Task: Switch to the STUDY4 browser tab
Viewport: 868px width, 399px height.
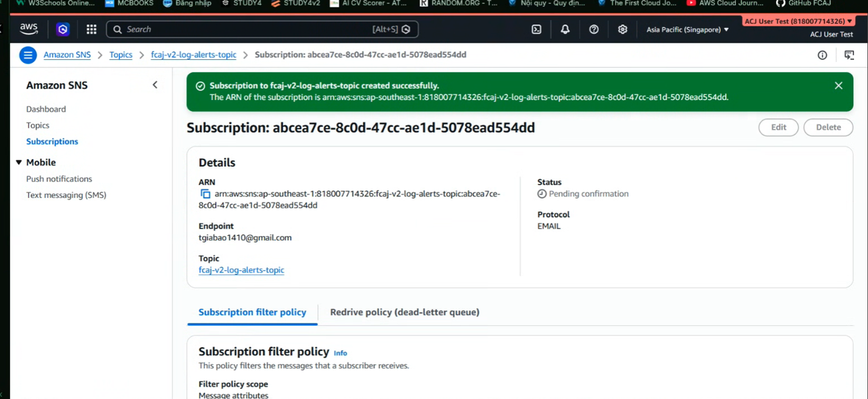Action: (x=241, y=3)
